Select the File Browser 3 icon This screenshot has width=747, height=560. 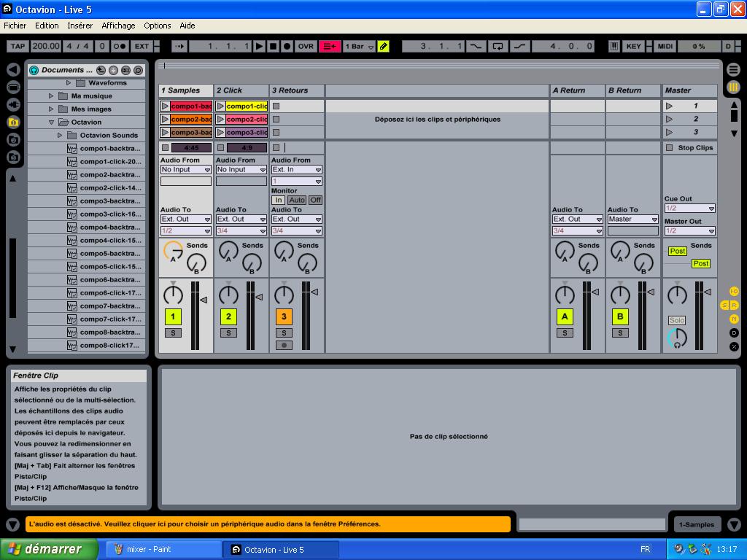point(13,157)
